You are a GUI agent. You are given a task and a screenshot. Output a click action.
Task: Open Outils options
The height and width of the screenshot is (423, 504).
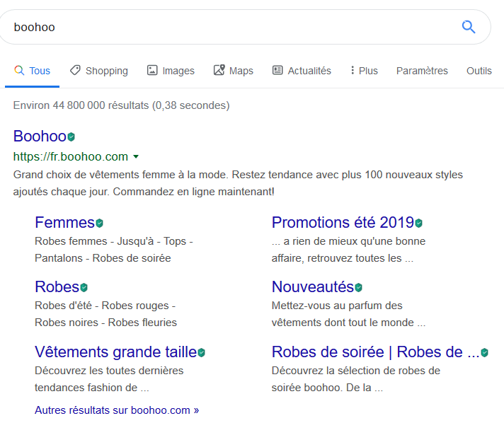click(479, 71)
